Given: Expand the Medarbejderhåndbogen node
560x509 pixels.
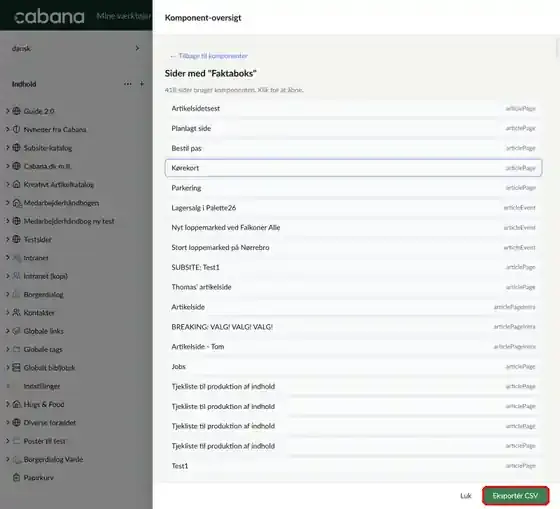Looking at the screenshot, I should pyautogui.click(x=7, y=203).
